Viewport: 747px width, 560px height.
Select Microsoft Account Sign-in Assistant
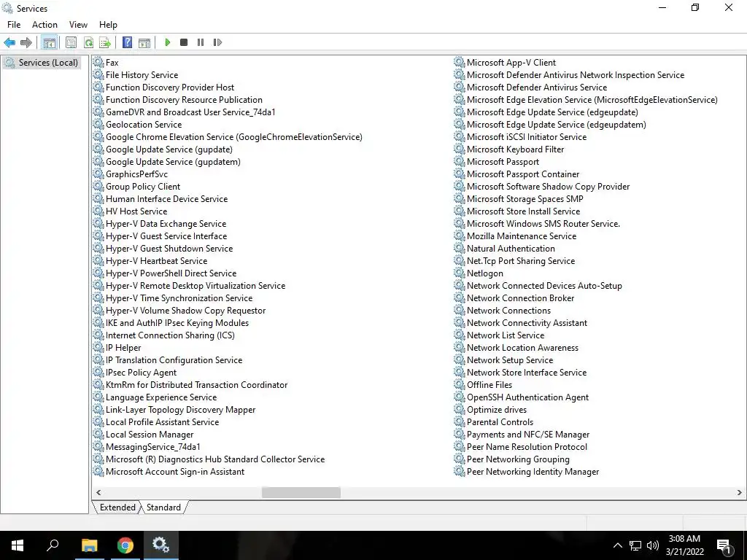coord(175,472)
